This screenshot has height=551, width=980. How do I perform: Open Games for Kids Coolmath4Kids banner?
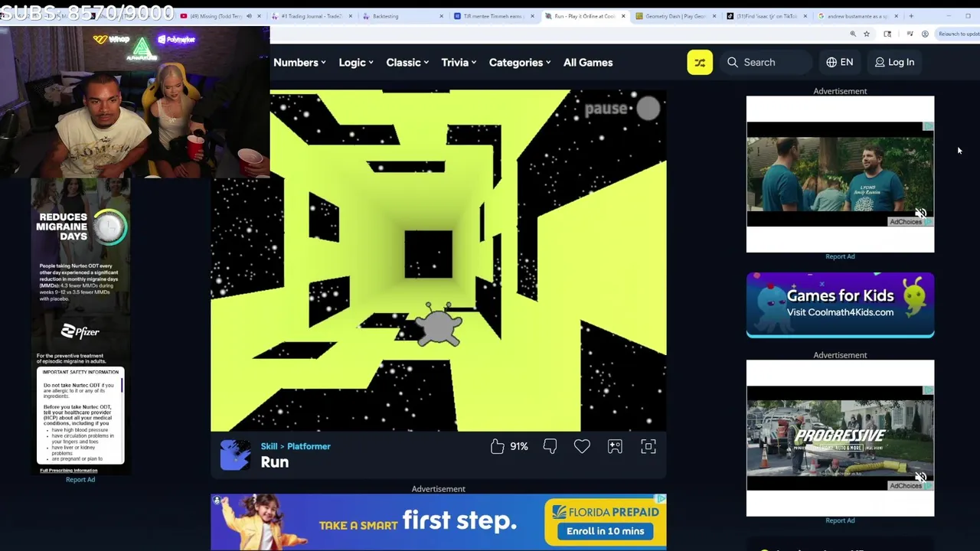click(840, 305)
